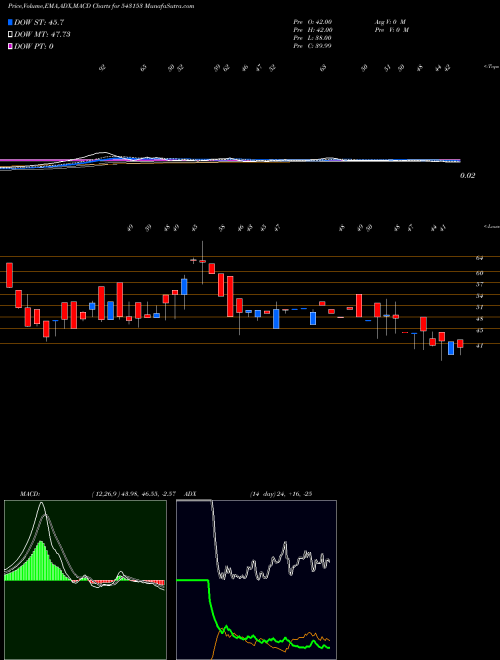Click the MACD '(12,26,9)' parameter values
Image resolution: width=500 pixels, height=660 pixels.
click(x=136, y=493)
